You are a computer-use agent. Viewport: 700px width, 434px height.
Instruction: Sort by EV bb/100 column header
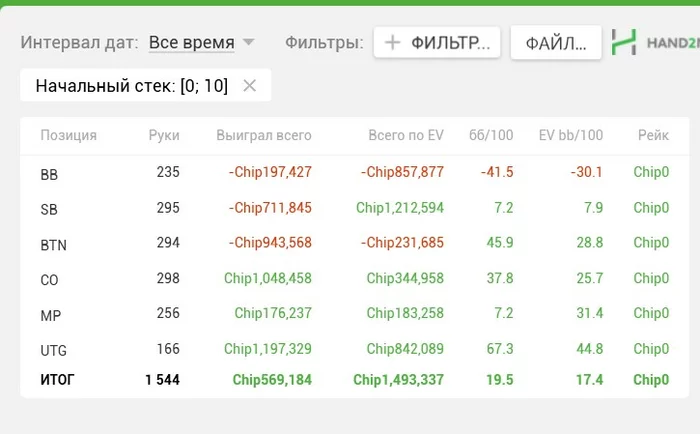coord(570,135)
